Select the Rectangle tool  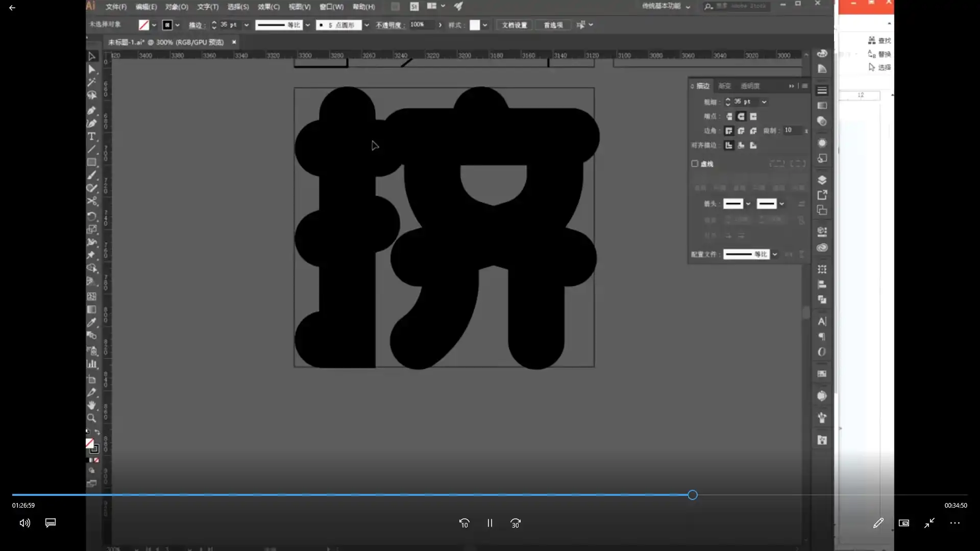92,162
